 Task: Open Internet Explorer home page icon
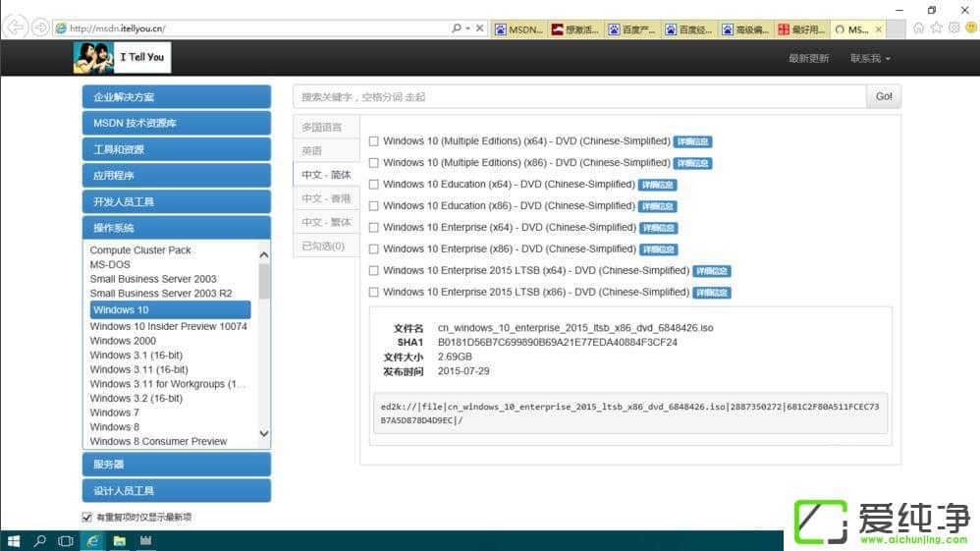click(919, 28)
